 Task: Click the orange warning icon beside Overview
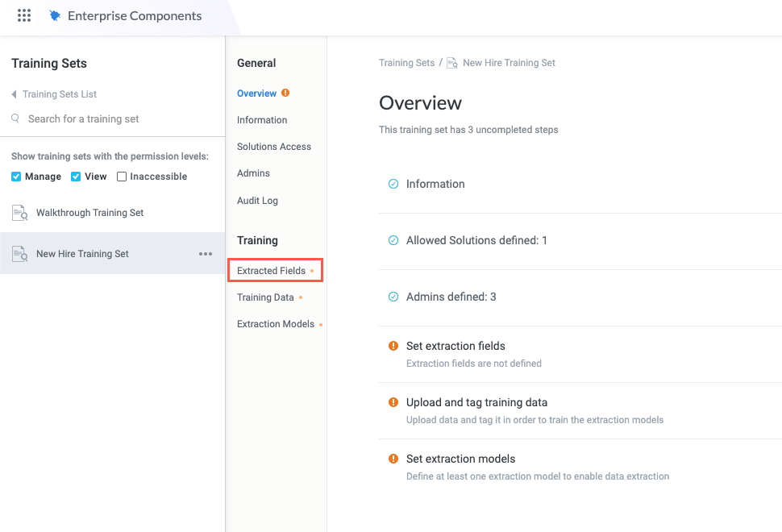[x=285, y=94]
